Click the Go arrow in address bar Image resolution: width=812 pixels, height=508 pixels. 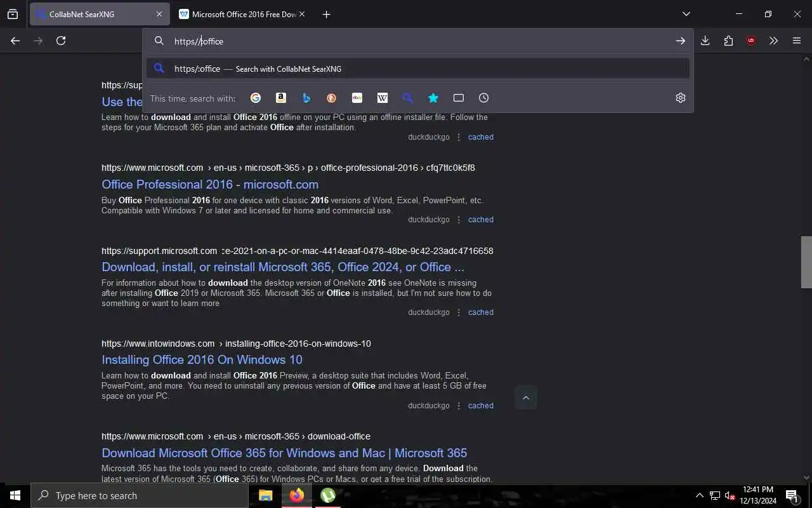coord(680,41)
